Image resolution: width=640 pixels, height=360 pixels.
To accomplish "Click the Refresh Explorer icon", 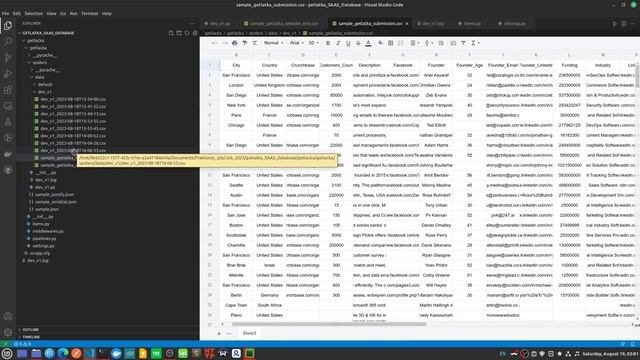I will pyautogui.click(x=187, y=33).
